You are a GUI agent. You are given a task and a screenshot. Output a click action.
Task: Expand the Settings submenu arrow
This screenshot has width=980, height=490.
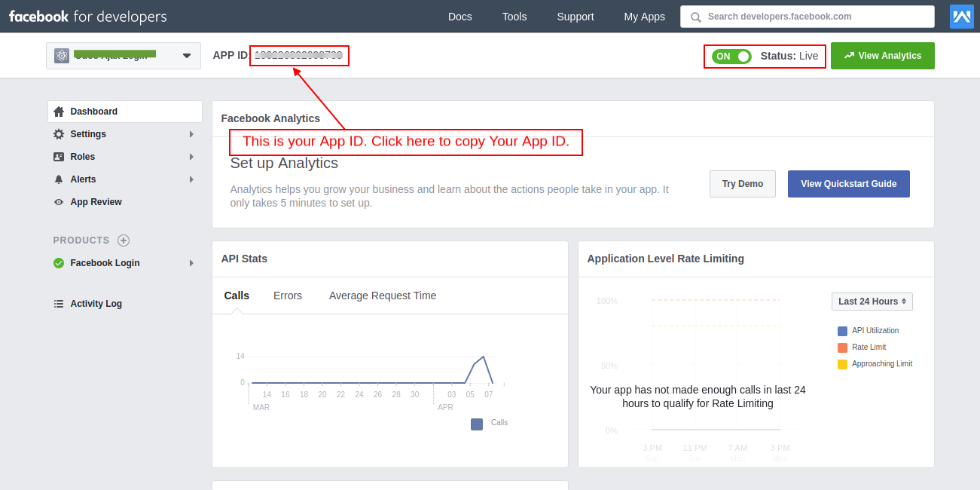(191, 134)
